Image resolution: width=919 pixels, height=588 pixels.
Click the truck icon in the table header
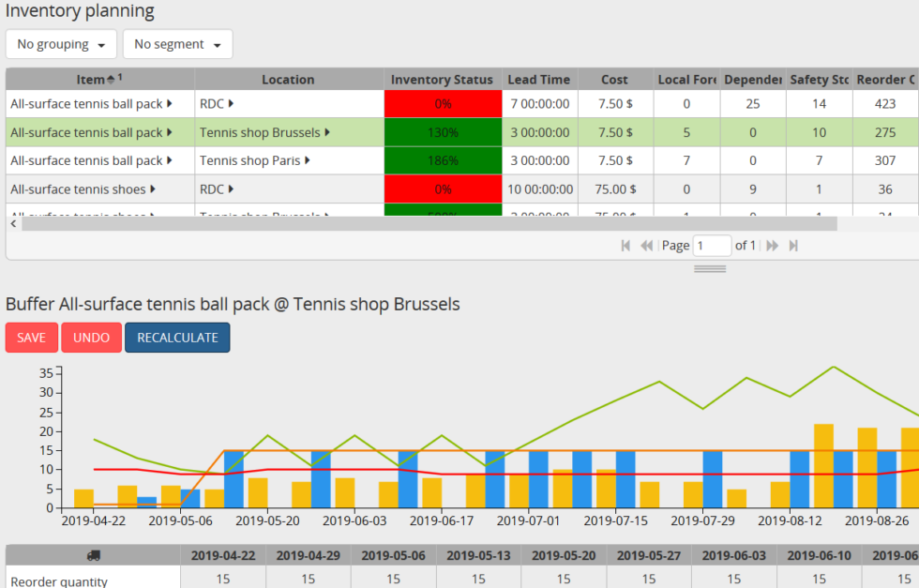(x=93, y=554)
